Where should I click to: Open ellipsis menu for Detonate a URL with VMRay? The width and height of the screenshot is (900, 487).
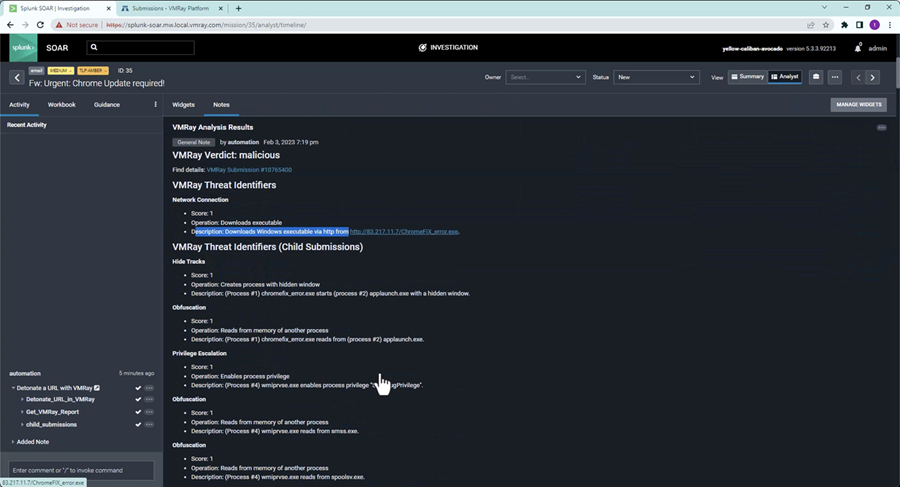point(149,388)
